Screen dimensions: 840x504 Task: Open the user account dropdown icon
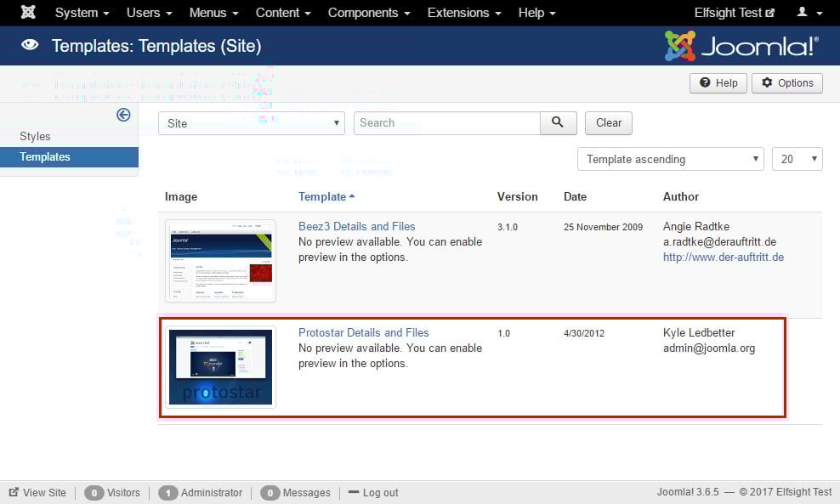809,12
